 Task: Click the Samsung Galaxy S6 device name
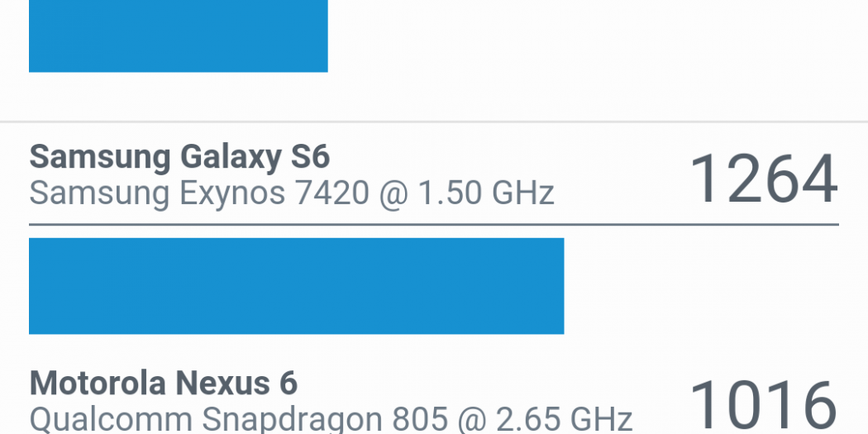pos(179,156)
